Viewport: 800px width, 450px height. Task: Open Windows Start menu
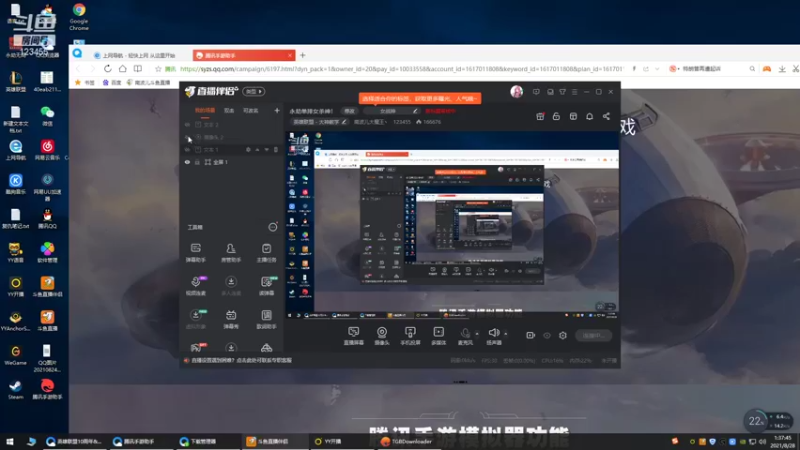coord(10,441)
